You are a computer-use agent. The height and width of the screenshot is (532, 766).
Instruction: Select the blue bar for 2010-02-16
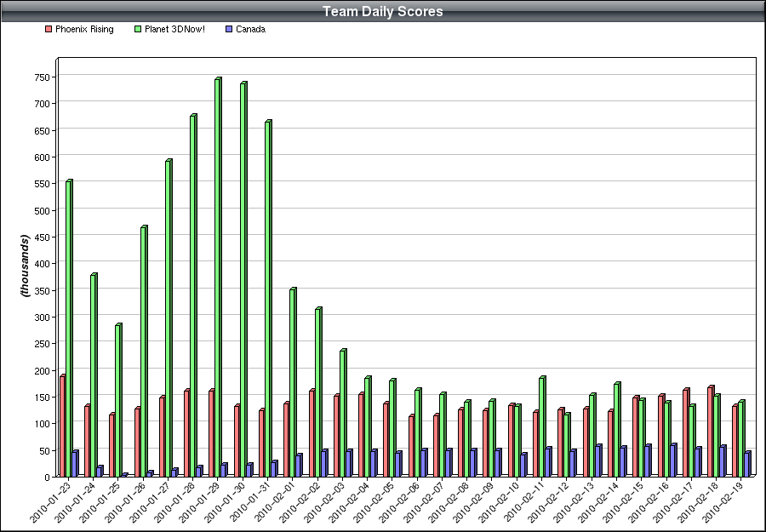pyautogui.click(x=673, y=460)
